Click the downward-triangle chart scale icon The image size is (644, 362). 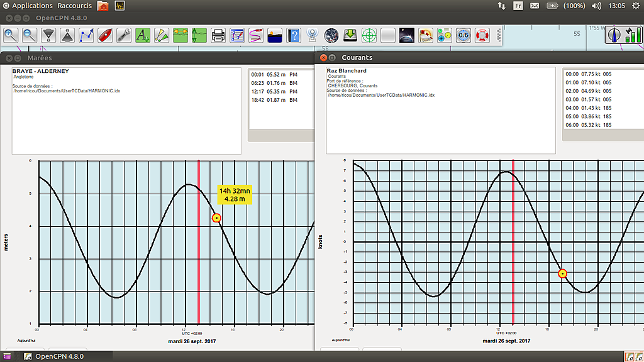48,35
